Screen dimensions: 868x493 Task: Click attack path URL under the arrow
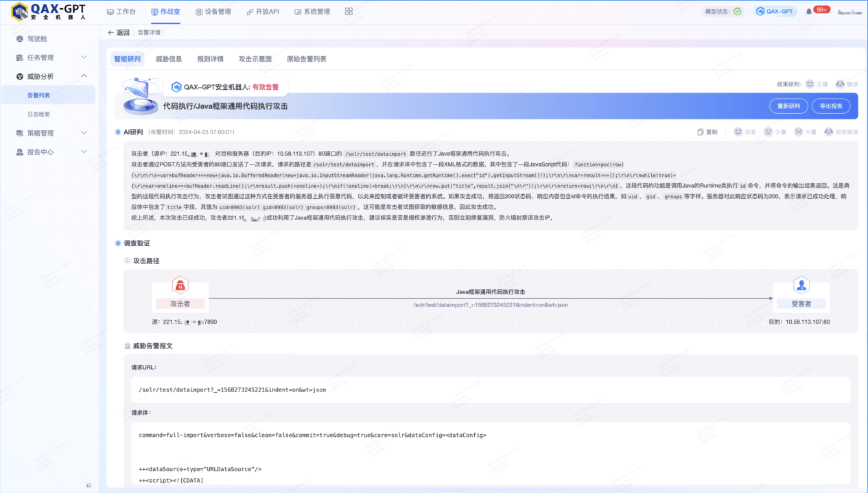tap(491, 304)
